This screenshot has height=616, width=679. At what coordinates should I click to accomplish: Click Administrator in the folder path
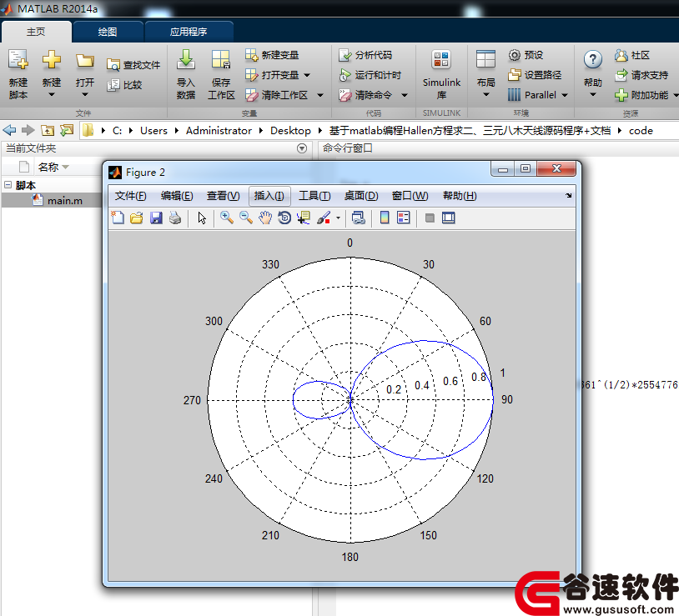[x=219, y=131]
